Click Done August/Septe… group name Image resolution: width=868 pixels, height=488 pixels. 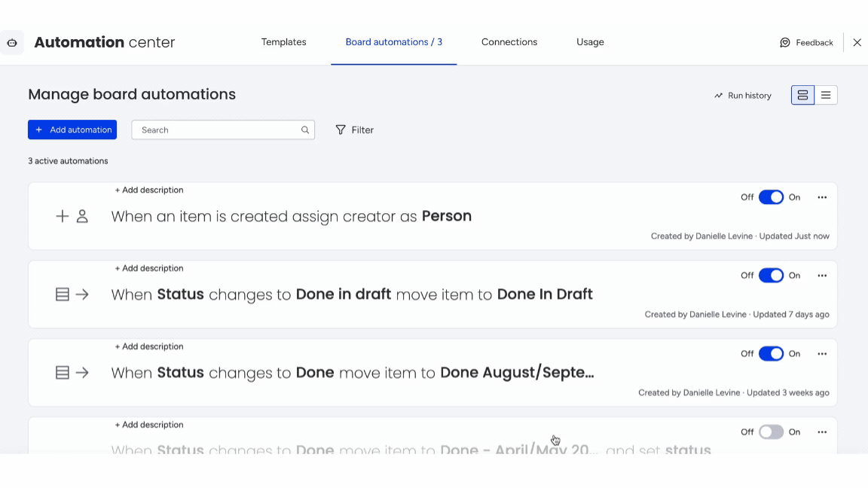pos(517,373)
